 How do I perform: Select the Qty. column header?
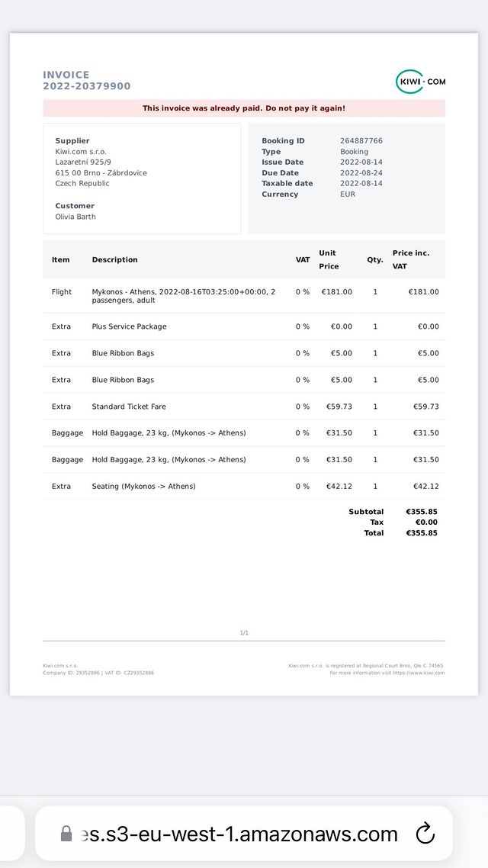tap(375, 259)
